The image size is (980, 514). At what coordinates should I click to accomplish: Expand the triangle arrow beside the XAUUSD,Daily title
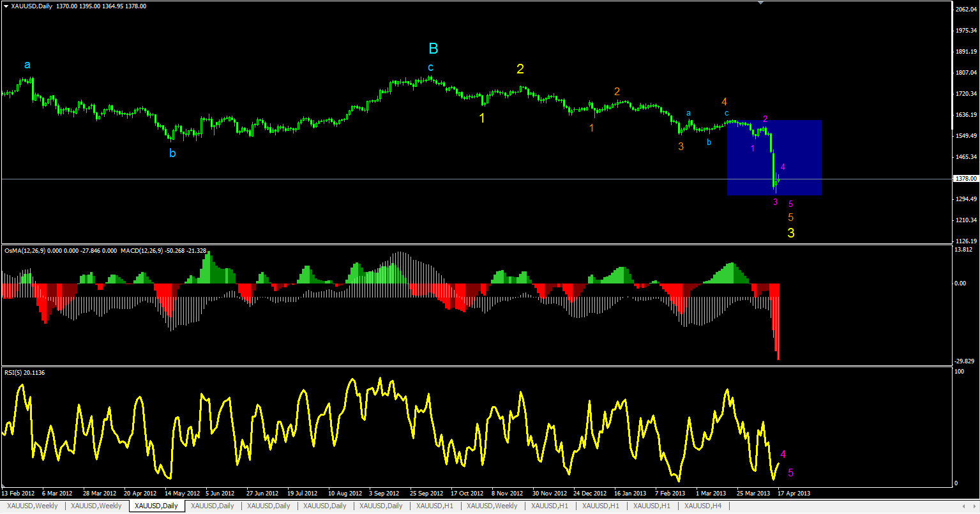(x=6, y=6)
